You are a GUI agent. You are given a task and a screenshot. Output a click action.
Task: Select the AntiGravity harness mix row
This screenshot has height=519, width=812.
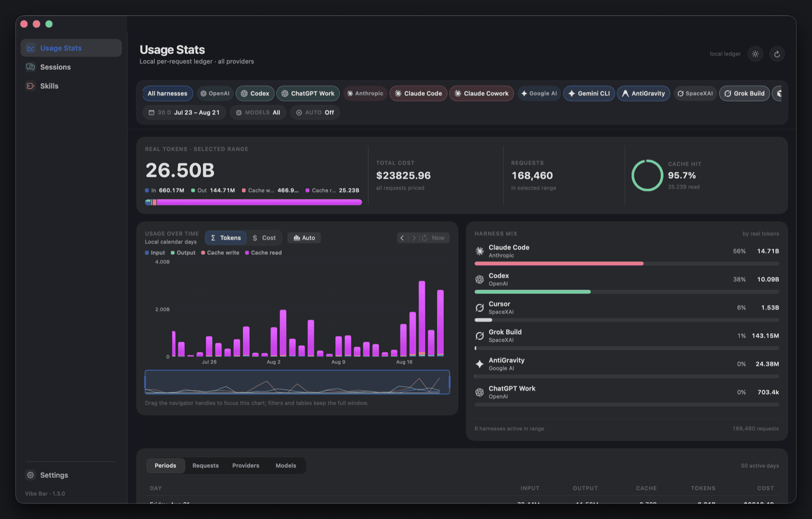tap(627, 368)
